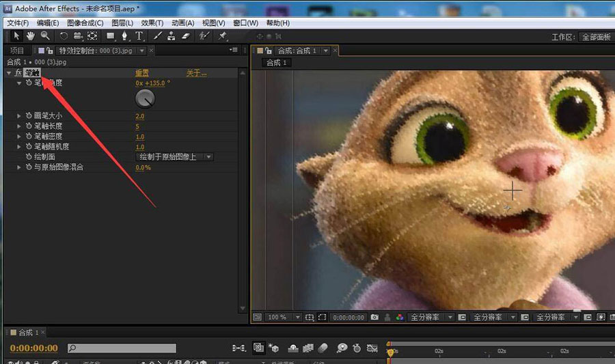Select the Horizontal Type tool
The image size is (615, 364).
139,36
